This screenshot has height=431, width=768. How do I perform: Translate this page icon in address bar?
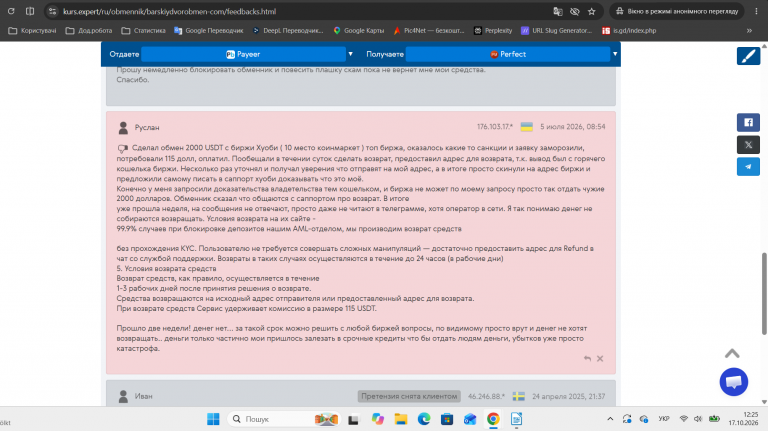click(x=557, y=11)
